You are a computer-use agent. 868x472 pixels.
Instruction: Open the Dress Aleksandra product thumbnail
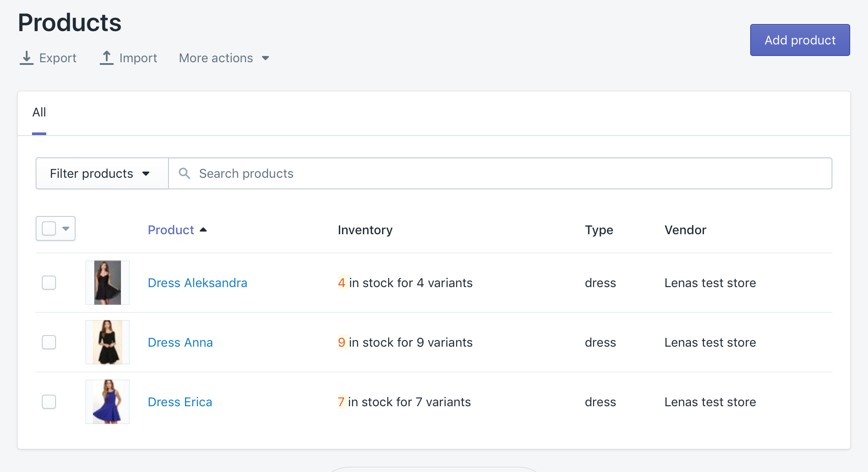(108, 283)
